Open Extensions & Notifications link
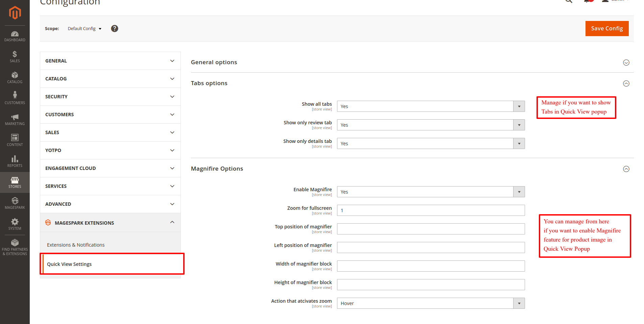The image size is (644, 324). [76, 245]
